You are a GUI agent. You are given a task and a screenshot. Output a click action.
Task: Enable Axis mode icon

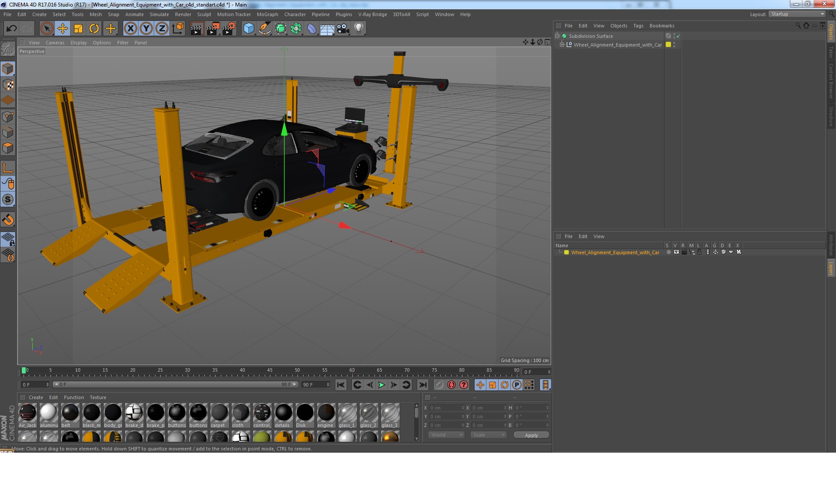(x=8, y=168)
